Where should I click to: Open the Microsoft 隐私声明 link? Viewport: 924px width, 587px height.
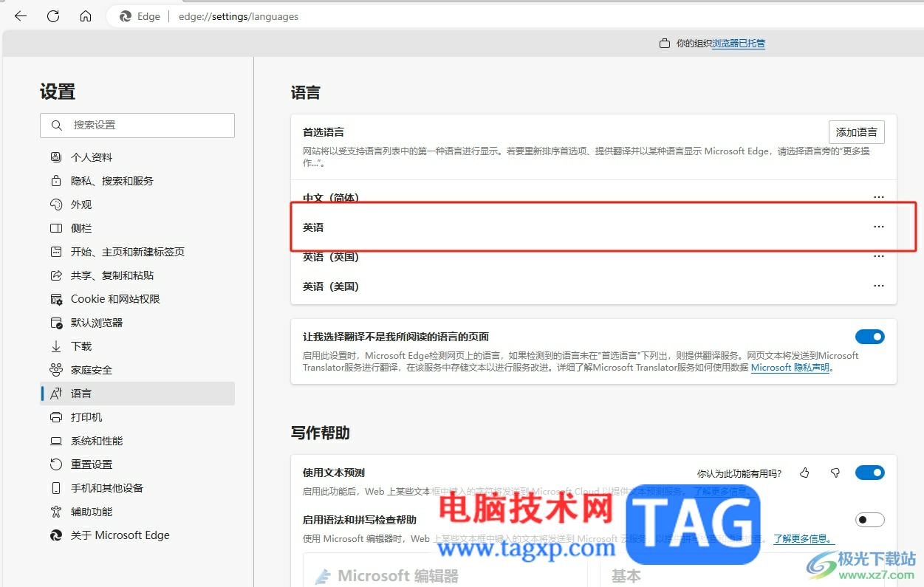point(790,367)
